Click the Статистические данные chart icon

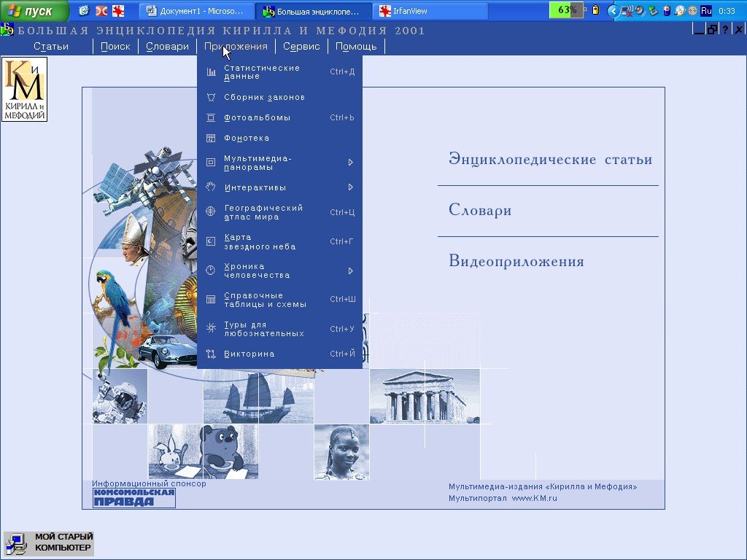[211, 72]
